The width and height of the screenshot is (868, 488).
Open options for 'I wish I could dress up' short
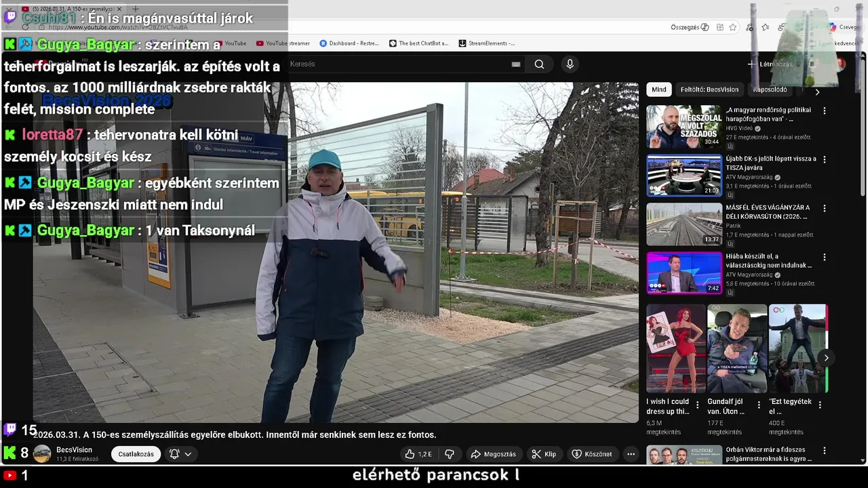tap(697, 405)
